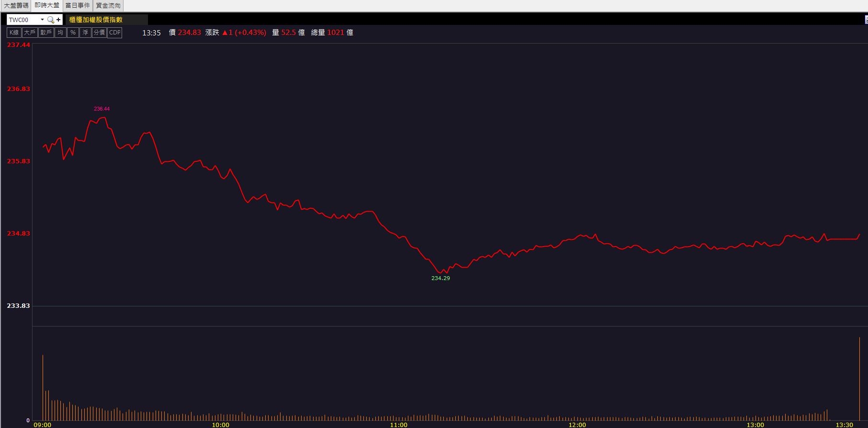Toggle the 散戶 indicator button

[46, 33]
